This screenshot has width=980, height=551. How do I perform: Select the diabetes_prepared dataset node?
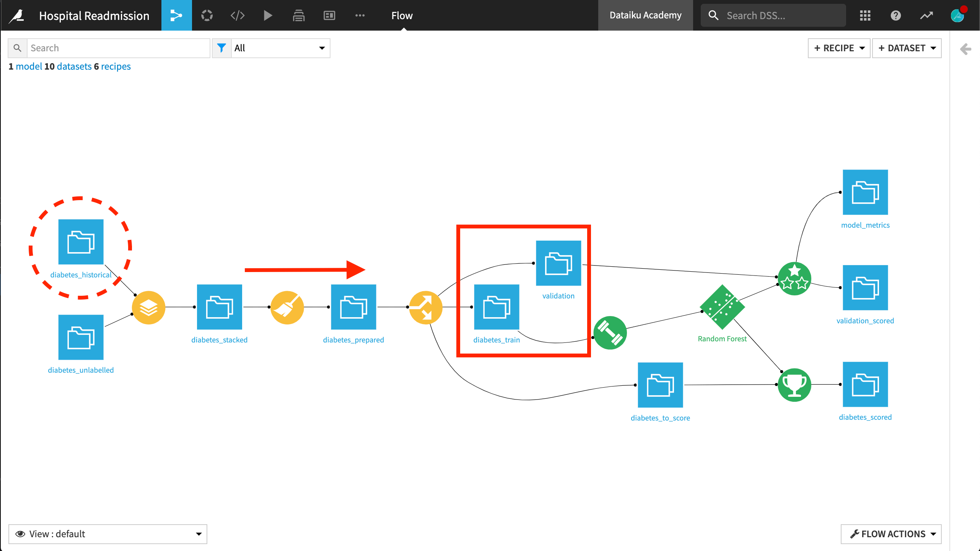[x=353, y=307]
